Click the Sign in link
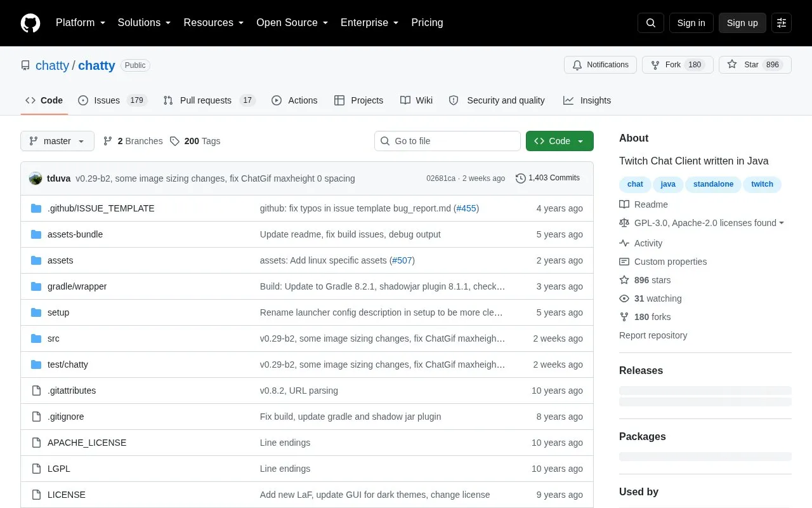 [691, 23]
